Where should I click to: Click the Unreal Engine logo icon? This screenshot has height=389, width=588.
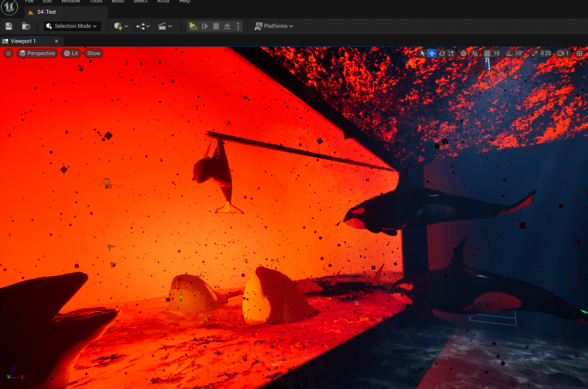tap(9, 7)
